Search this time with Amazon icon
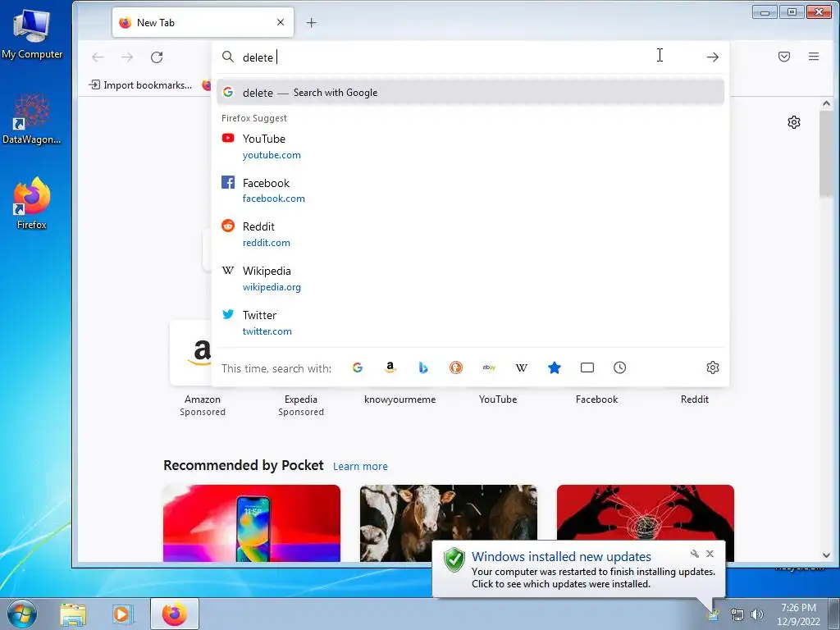Image resolution: width=840 pixels, height=630 pixels. (x=390, y=367)
